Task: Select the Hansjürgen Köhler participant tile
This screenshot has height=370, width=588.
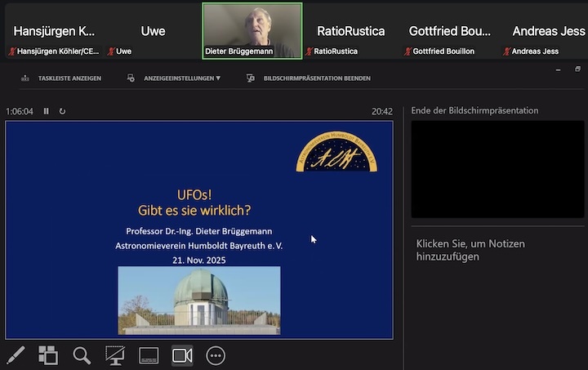Action: [55, 31]
